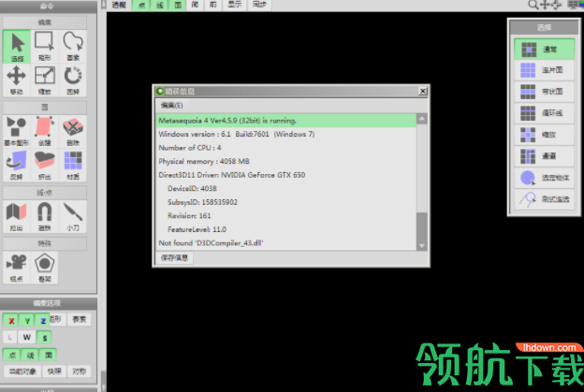Choose brush-stroke selection mode
This screenshot has width=584, height=392.
pyautogui.click(x=544, y=199)
